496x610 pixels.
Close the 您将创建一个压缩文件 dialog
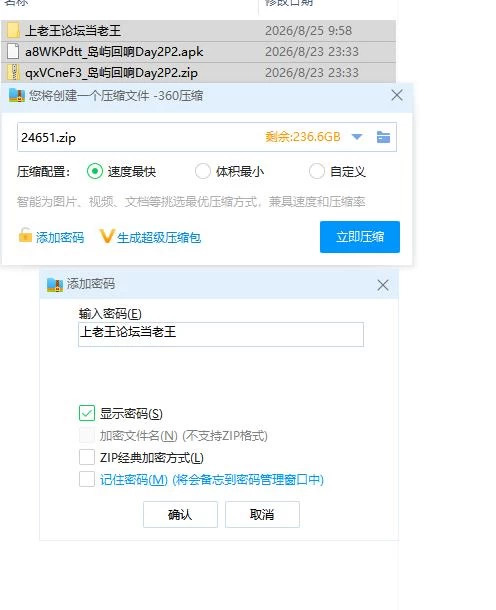point(397,95)
